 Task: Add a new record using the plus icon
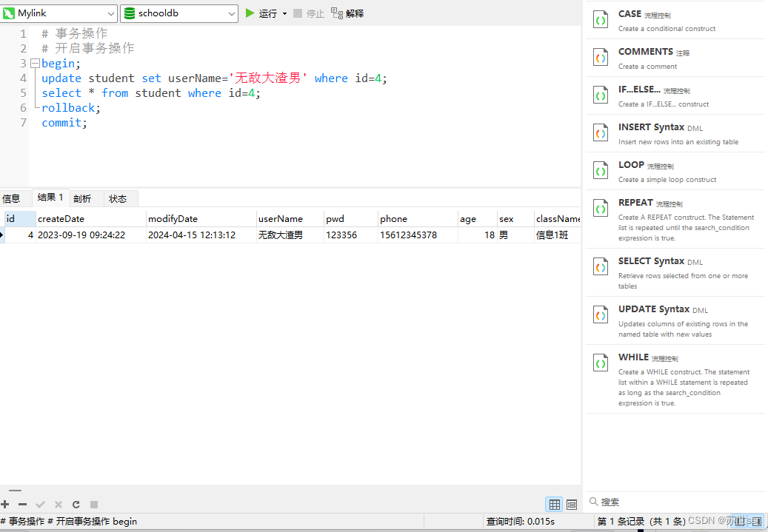click(5, 504)
